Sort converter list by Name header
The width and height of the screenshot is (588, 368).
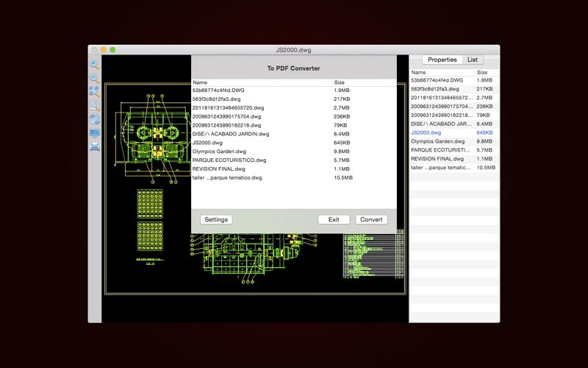[262, 82]
